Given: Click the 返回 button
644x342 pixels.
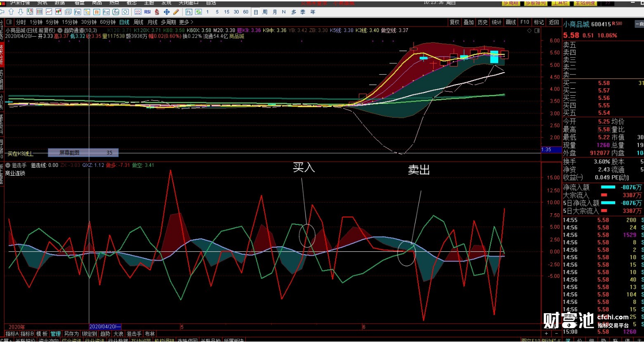Looking at the screenshot, I should click(554, 22).
